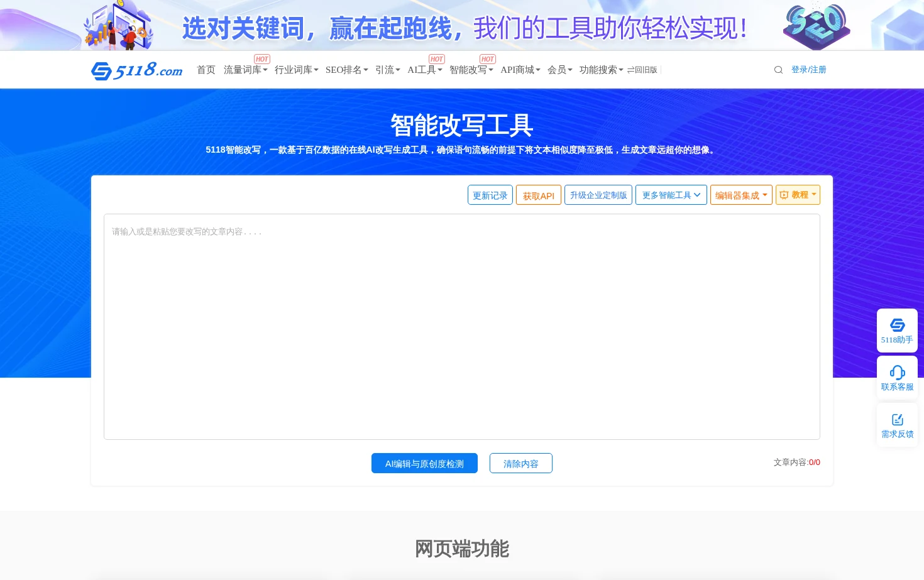Open 编辑器集成 dropdown

tap(741, 195)
